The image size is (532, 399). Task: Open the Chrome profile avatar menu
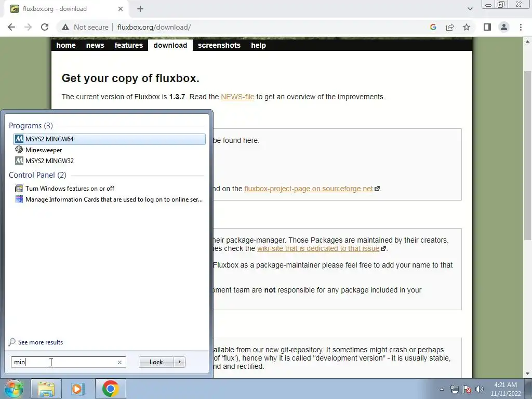click(x=504, y=27)
